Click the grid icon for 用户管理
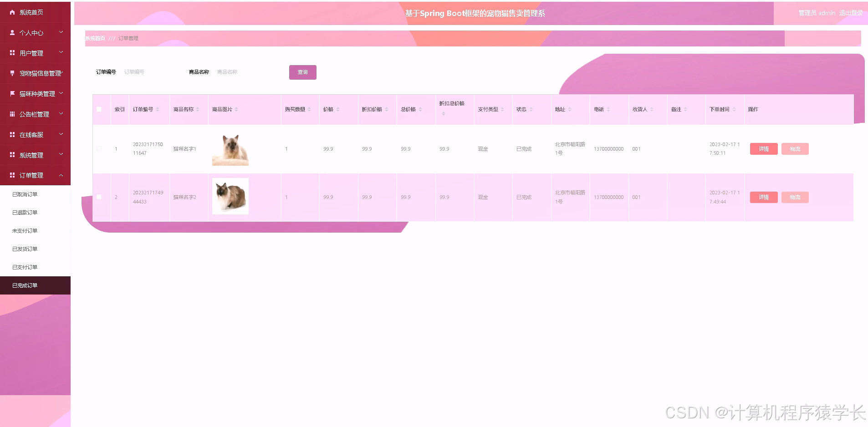Screen dimensions: 868x427 12,53
